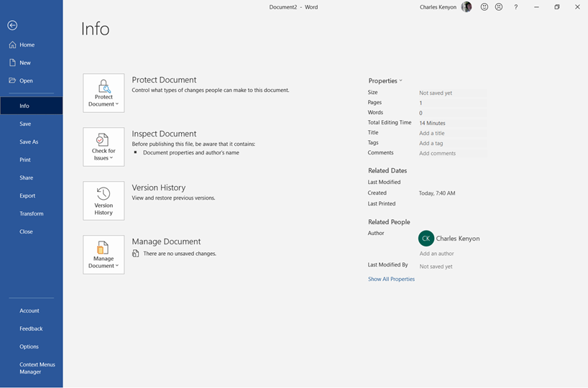Click the Protect Document heading text
The width and height of the screenshot is (588, 388).
pos(164,80)
